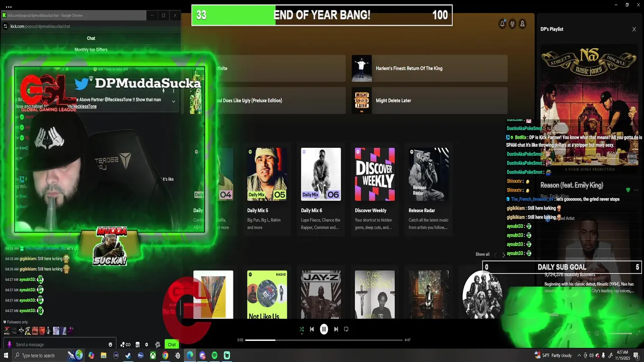Open three-dot menu at window top-left
Image resolution: width=644 pixels, height=362 pixels.
click(x=9, y=7)
